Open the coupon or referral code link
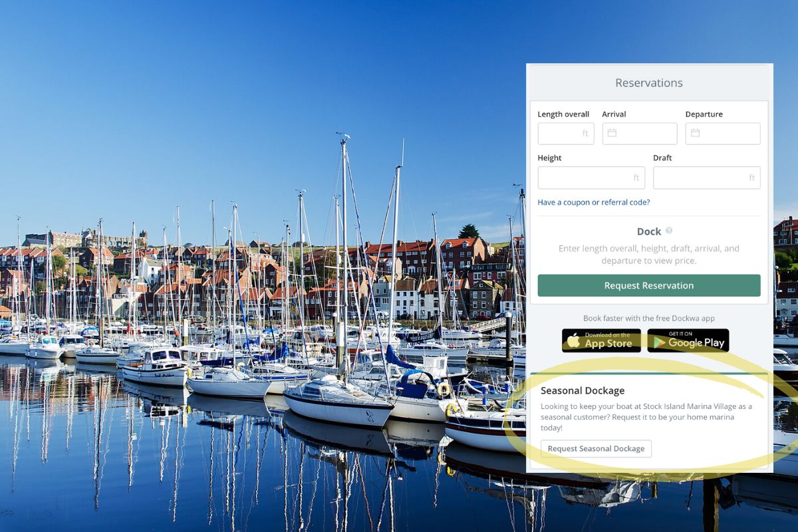Image resolution: width=798 pixels, height=532 pixels. 594,202
